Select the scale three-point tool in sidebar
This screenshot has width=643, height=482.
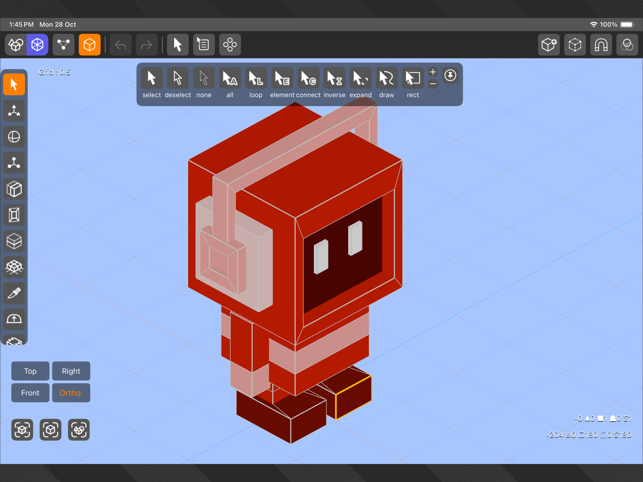(x=14, y=163)
